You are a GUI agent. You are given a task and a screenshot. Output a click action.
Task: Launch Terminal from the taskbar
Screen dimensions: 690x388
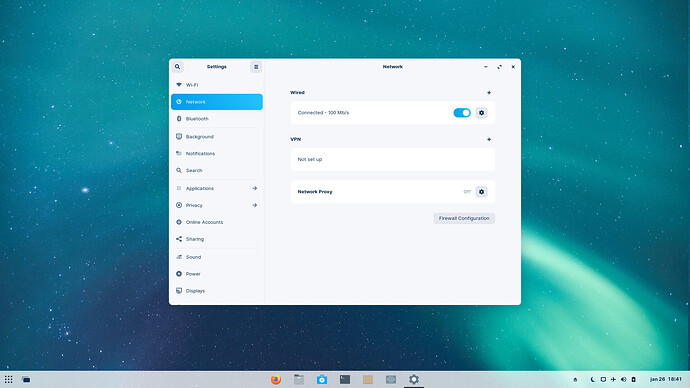pyautogui.click(x=345, y=379)
